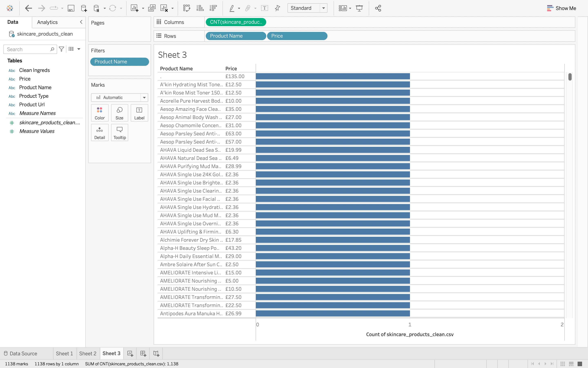This screenshot has width=588, height=368.
Task: Click the bar for Aesop Amazing Face Cleanser
Action: tap(333, 109)
